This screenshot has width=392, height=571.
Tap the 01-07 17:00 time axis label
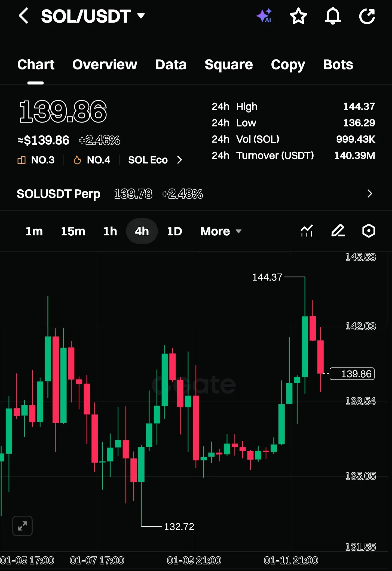click(97, 560)
